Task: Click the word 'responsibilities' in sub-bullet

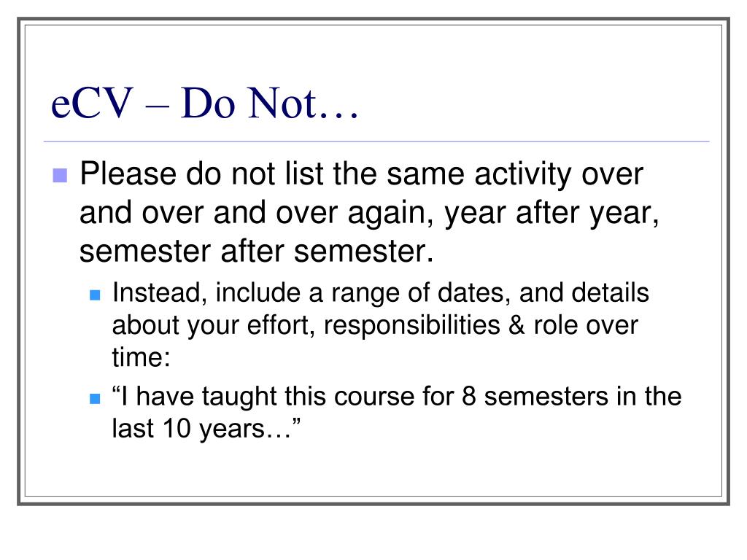Action: (411, 325)
